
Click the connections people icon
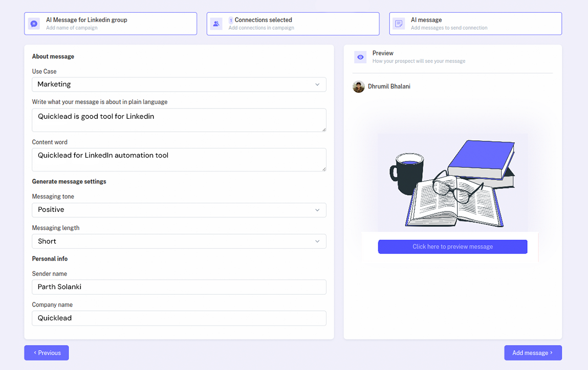pyautogui.click(x=216, y=24)
